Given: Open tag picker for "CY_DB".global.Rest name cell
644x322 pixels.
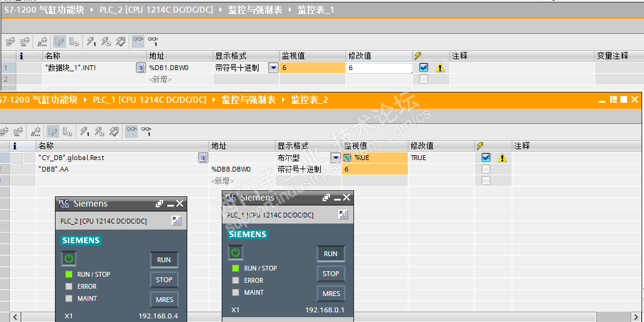Looking at the screenshot, I should [203, 158].
